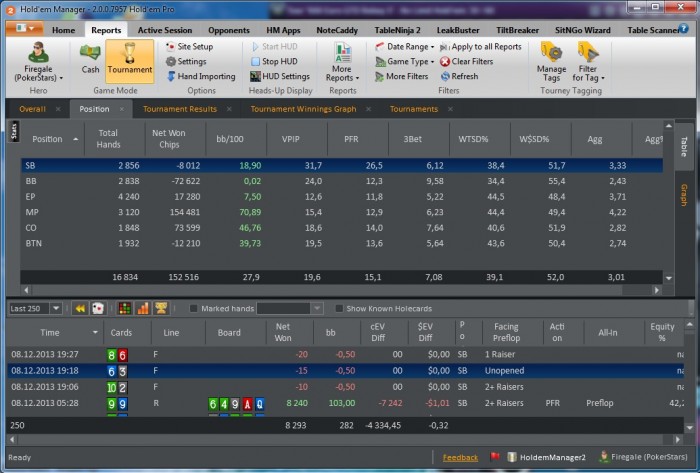Viewport: 700px width, 473px height.
Task: Open the Firegale (PokerStars) hero selector
Action: 39,62
